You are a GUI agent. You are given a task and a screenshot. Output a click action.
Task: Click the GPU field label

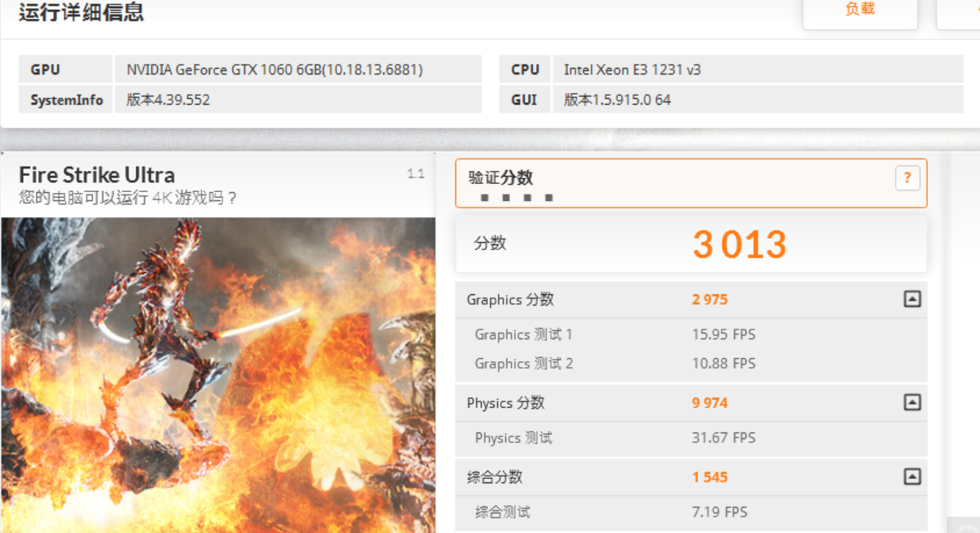(45, 69)
